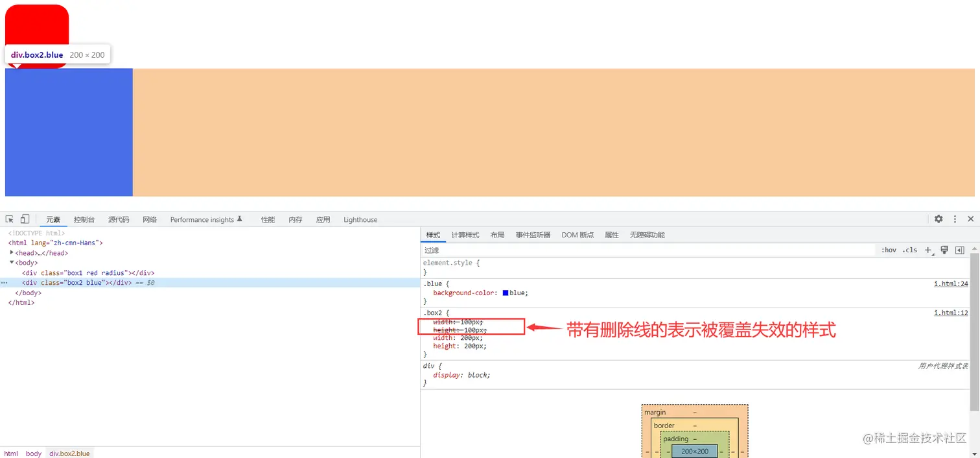Click the padding label in box model

[675, 439]
